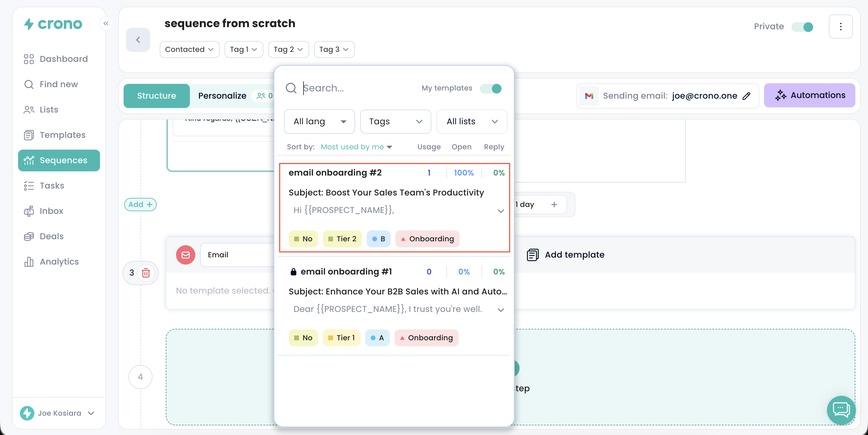Open the All lang dropdown
868x435 pixels.
319,121
